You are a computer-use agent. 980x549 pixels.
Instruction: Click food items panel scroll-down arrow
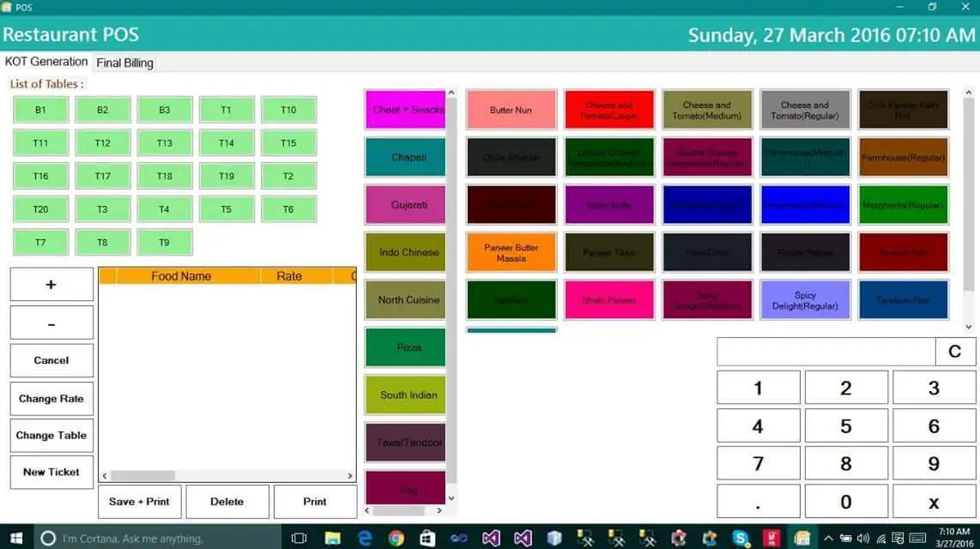click(x=969, y=327)
